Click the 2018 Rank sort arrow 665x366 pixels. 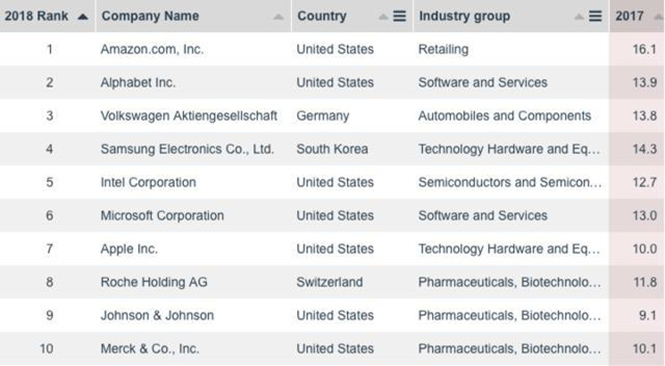tap(83, 17)
